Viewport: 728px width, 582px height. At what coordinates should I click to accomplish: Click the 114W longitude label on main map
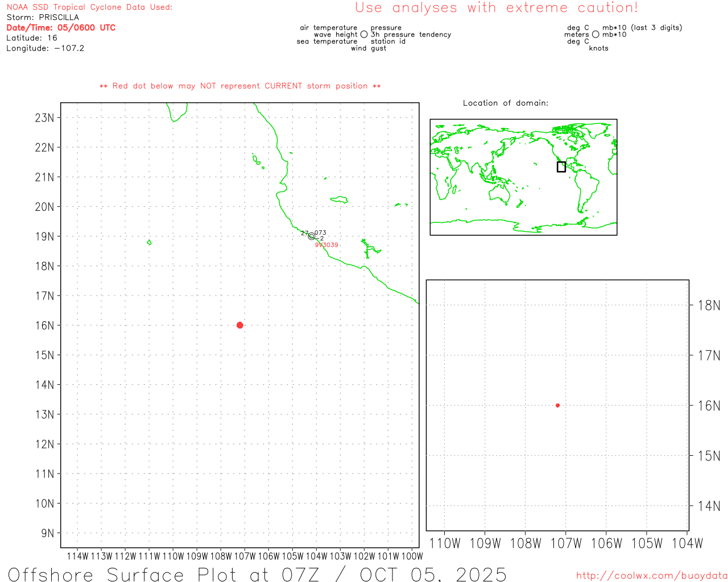click(77, 556)
